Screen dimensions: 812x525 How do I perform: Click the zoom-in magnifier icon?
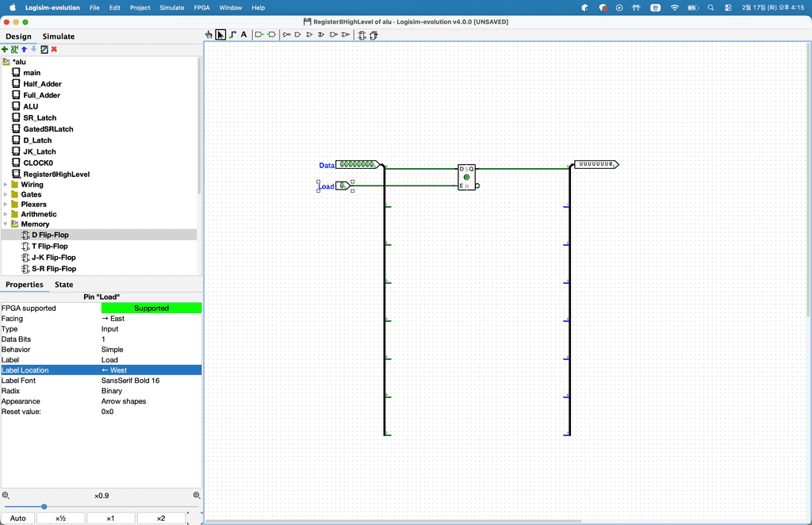point(197,496)
